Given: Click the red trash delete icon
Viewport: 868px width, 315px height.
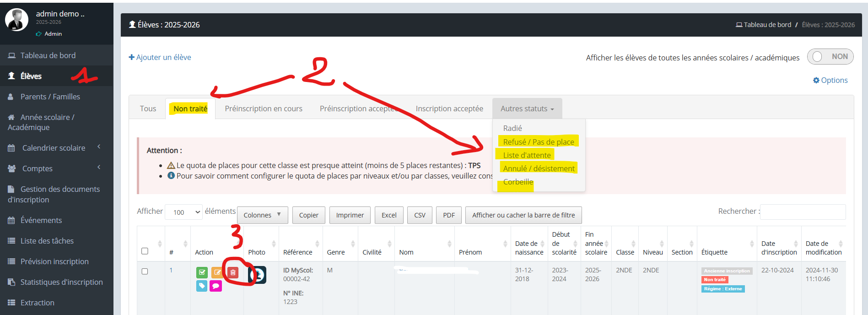Looking at the screenshot, I should (x=233, y=273).
